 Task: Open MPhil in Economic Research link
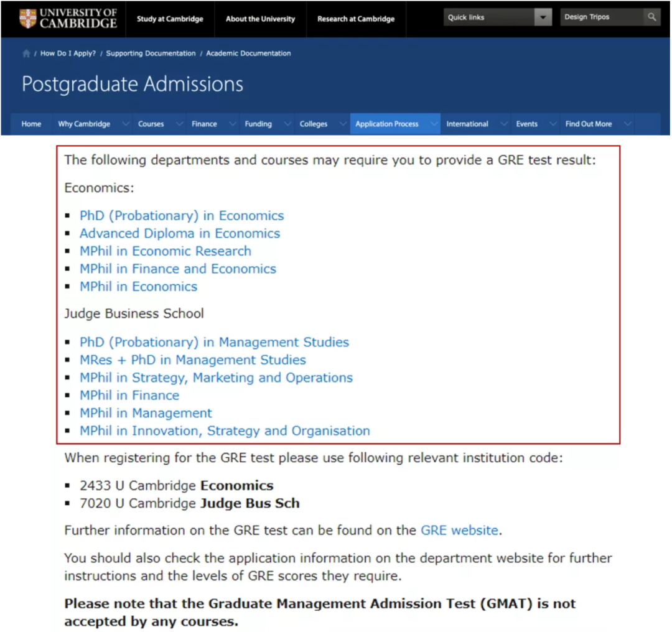(166, 251)
